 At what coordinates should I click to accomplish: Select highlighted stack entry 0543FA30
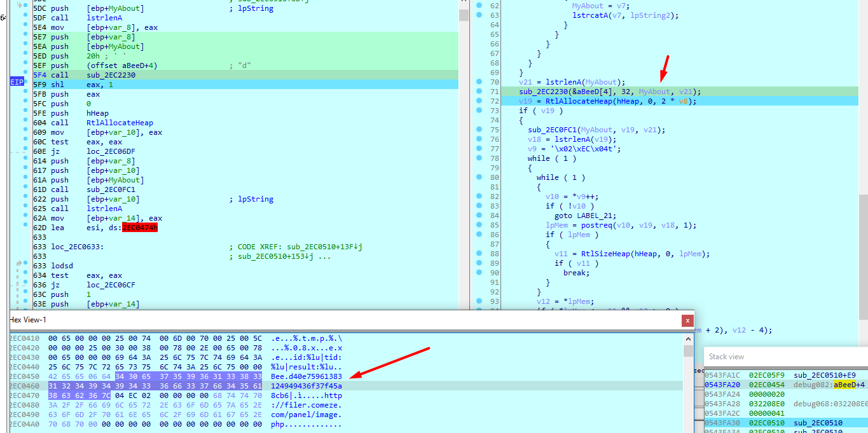[x=786, y=423]
